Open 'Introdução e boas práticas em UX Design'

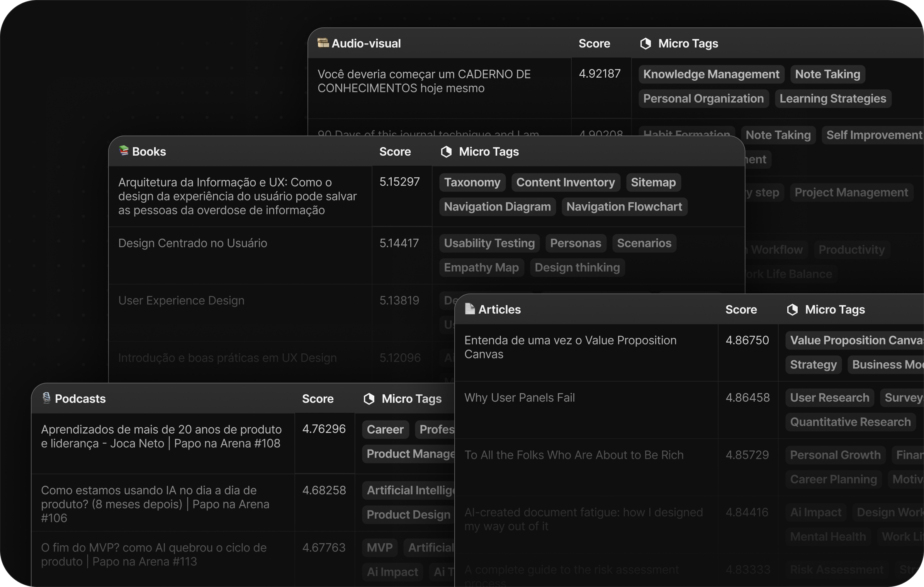[x=227, y=358]
